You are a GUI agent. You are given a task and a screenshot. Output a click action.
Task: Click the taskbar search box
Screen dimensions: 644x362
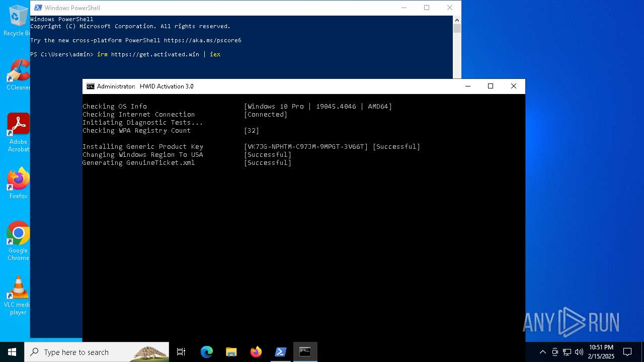[97, 352]
